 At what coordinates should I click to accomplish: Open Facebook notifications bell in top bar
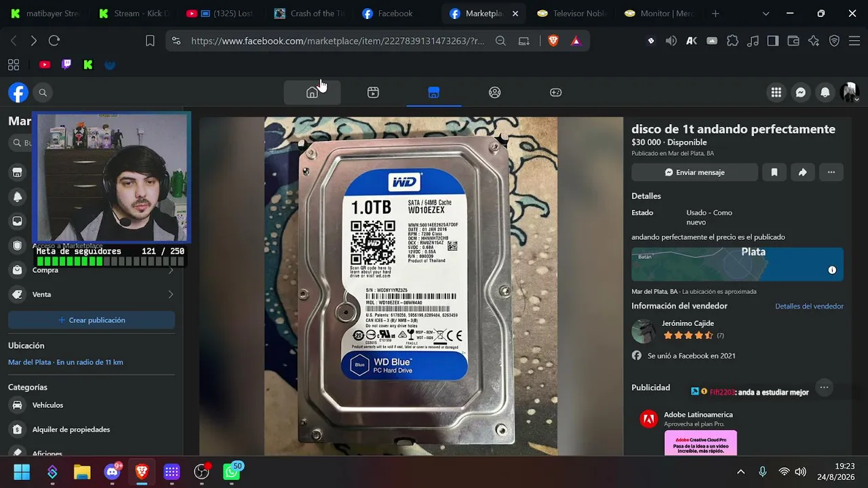[x=825, y=92]
